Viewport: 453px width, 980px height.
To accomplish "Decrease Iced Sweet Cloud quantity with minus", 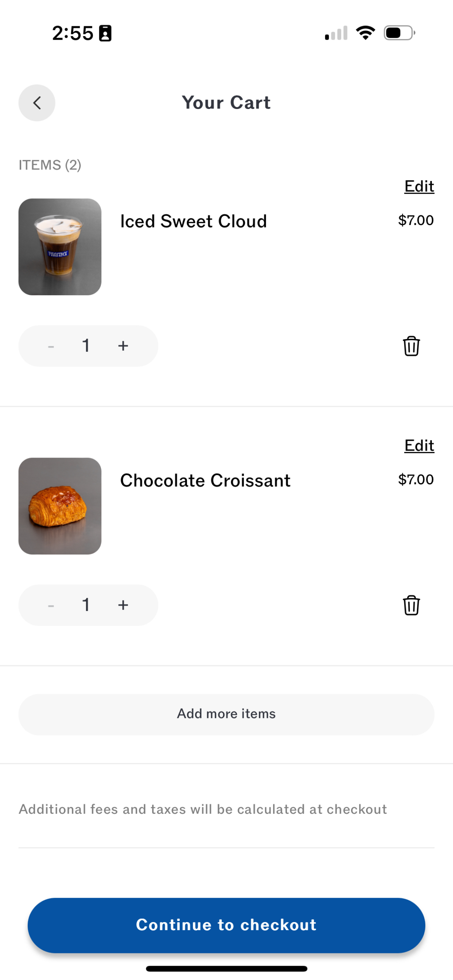I will coord(51,346).
